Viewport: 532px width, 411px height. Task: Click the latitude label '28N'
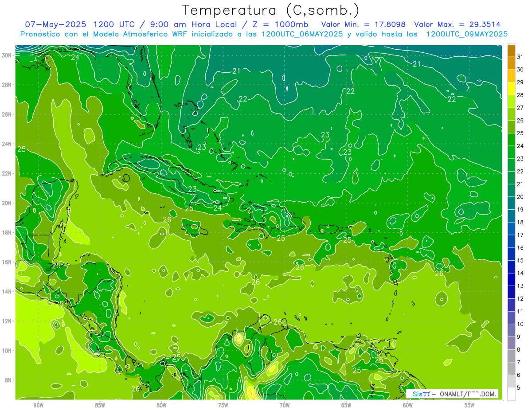[x=7, y=85]
